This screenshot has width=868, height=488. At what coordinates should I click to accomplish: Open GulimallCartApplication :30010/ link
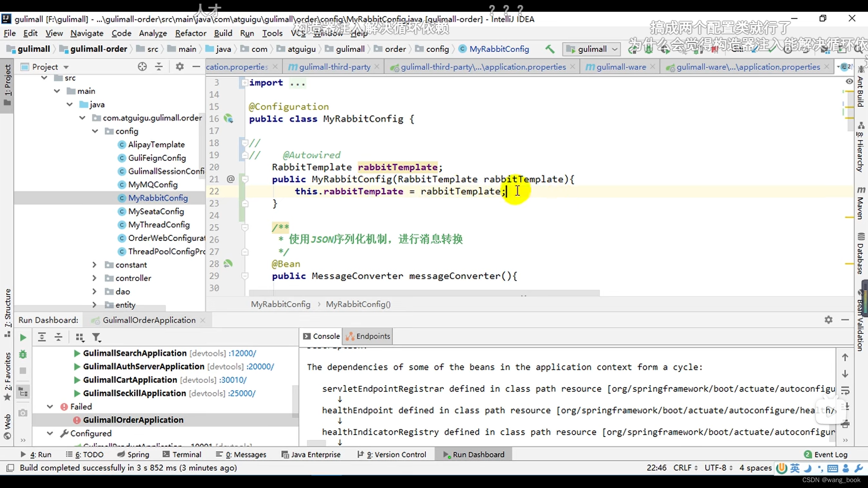tap(233, 380)
